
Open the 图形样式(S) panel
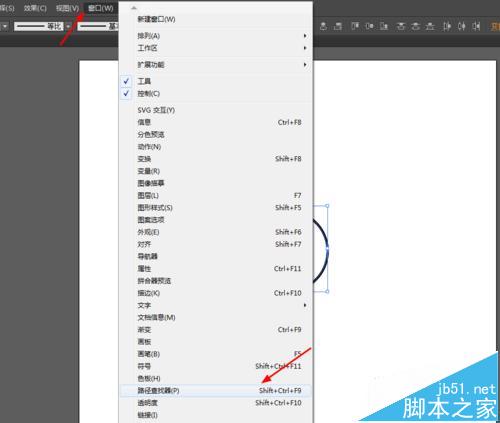[x=216, y=208]
